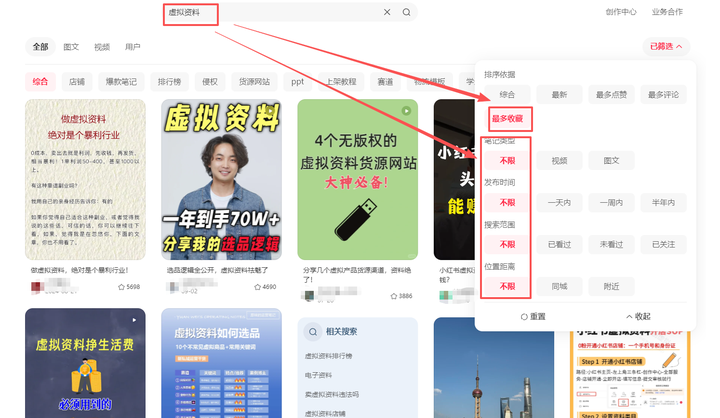Sort results by 最新
The width and height of the screenshot is (720, 418).
point(559,95)
